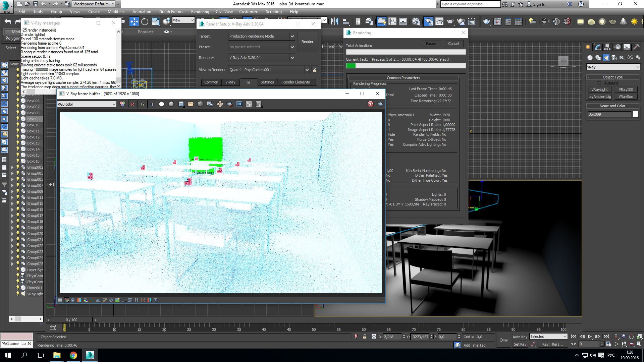
Task: Save image from V-Ray frame buffer
Action: pos(181,104)
